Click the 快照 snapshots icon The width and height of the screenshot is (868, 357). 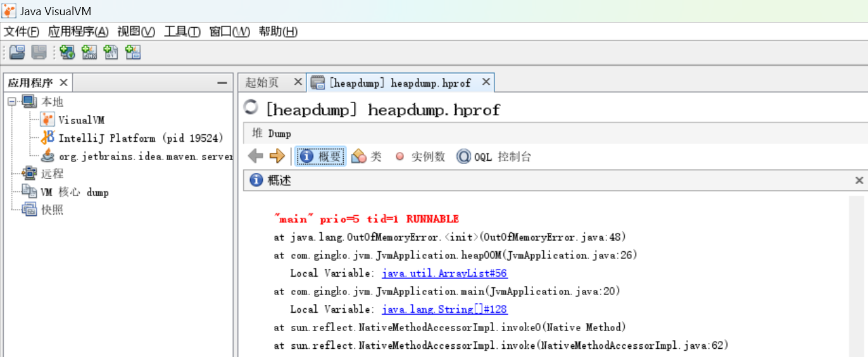pos(29,210)
